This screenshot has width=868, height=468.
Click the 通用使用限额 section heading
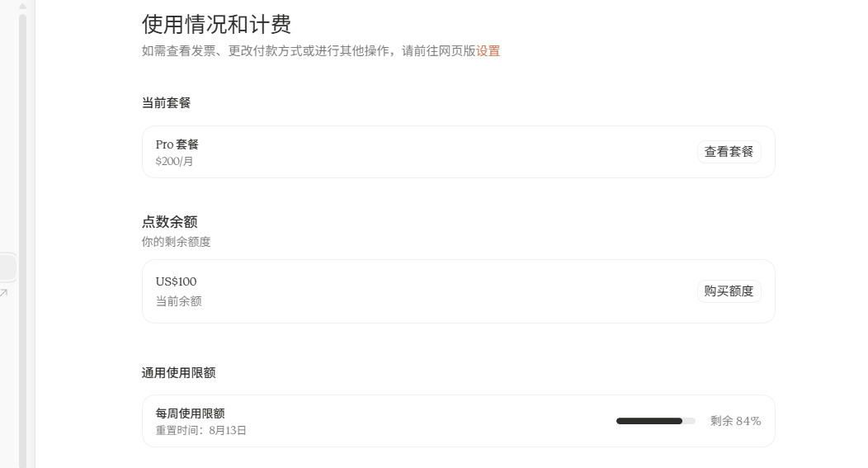point(178,373)
